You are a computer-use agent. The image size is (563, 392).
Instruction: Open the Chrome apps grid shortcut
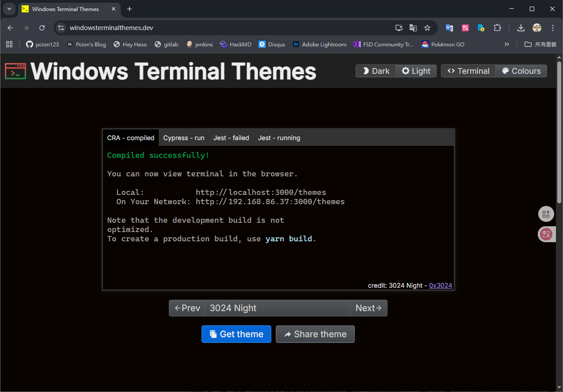pos(10,44)
